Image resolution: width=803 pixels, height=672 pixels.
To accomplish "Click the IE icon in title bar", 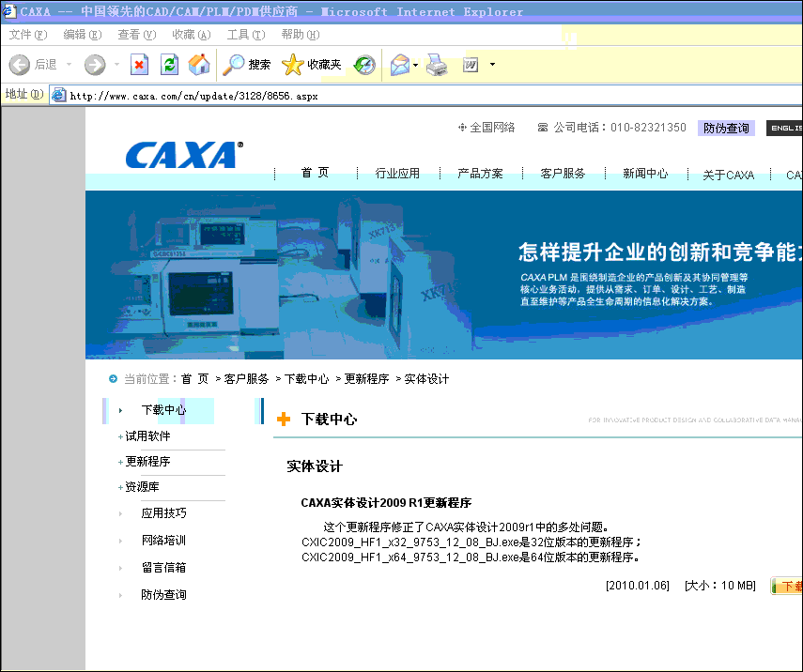I will (x=8, y=10).
